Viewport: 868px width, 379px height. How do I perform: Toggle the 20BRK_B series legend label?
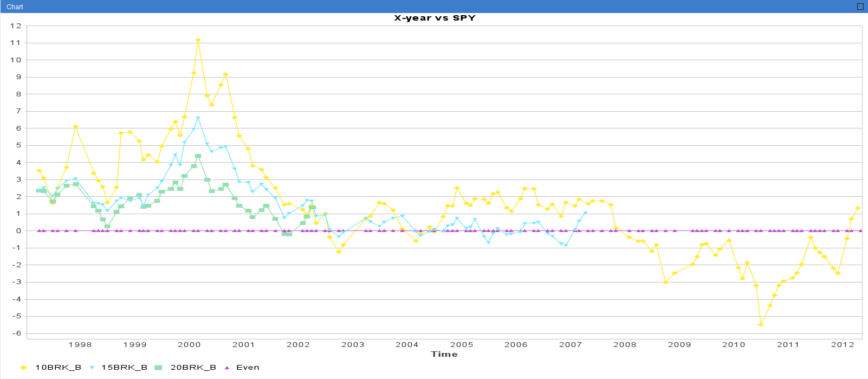coord(193,368)
